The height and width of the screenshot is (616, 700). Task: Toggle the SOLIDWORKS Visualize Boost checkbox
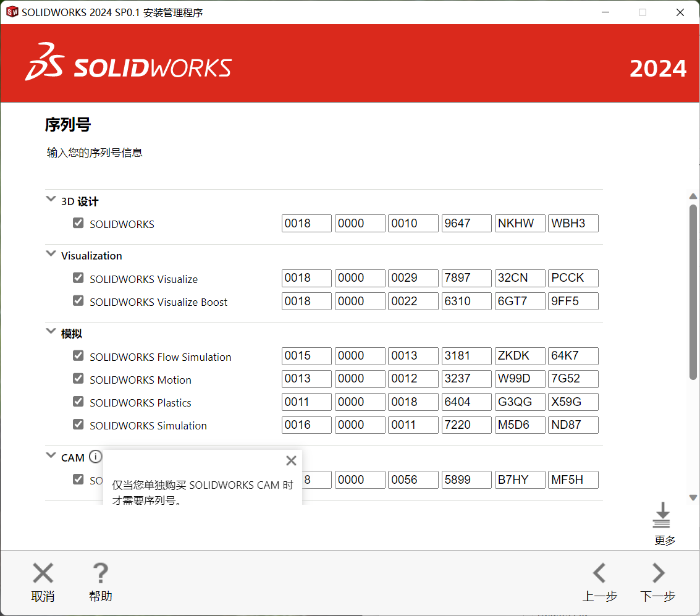click(78, 301)
